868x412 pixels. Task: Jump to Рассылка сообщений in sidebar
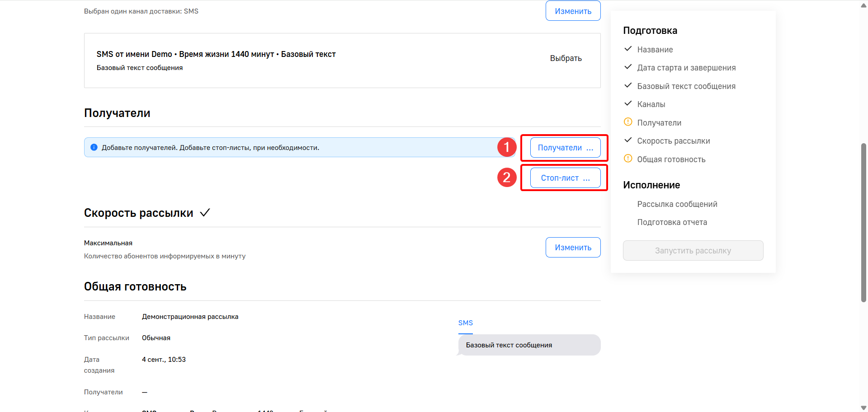point(677,204)
